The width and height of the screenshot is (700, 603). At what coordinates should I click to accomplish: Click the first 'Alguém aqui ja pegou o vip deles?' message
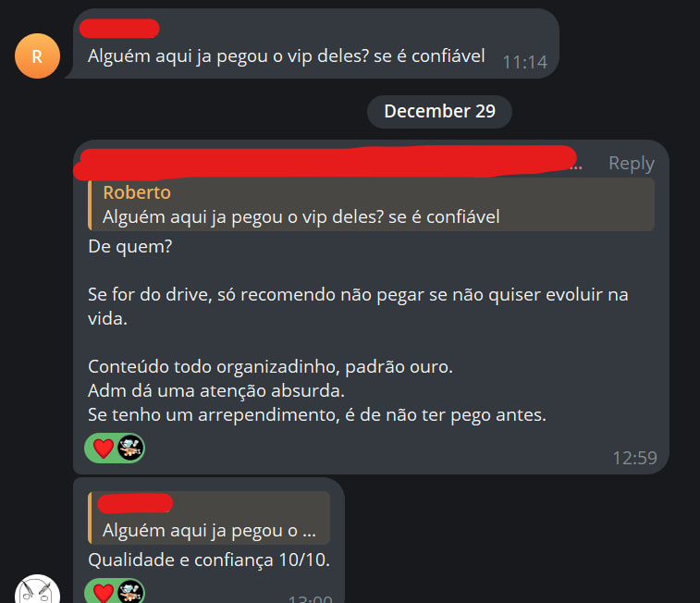coord(286,56)
